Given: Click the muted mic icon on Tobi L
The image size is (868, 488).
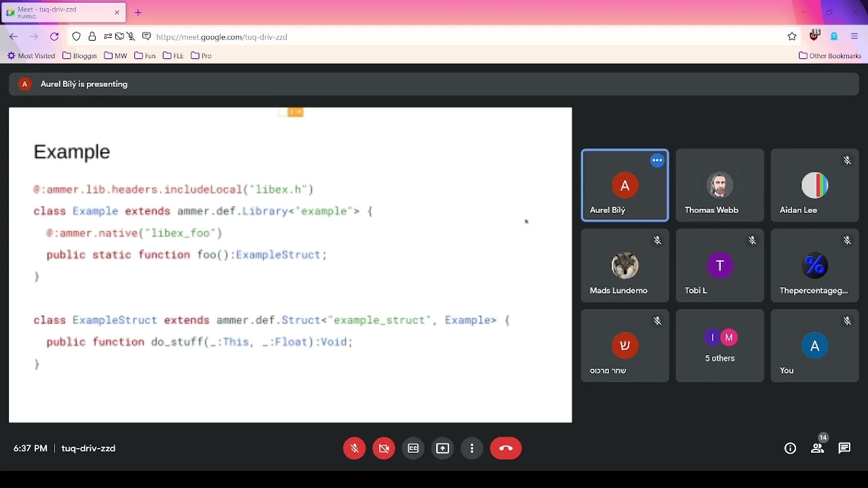Looking at the screenshot, I should [753, 241].
